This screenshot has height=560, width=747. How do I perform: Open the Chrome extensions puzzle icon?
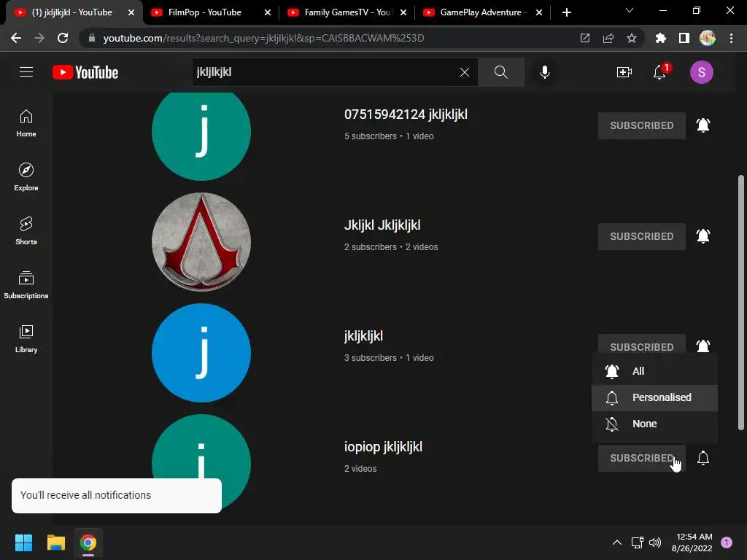pyautogui.click(x=660, y=38)
